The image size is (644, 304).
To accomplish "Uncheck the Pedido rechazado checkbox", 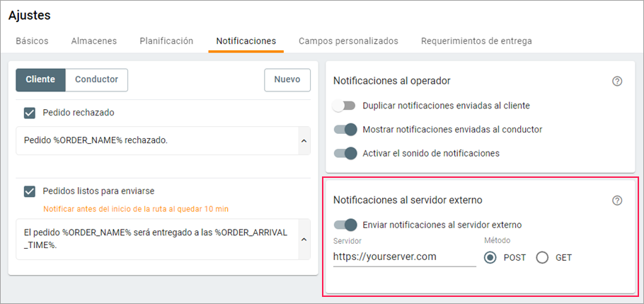I will (30, 113).
